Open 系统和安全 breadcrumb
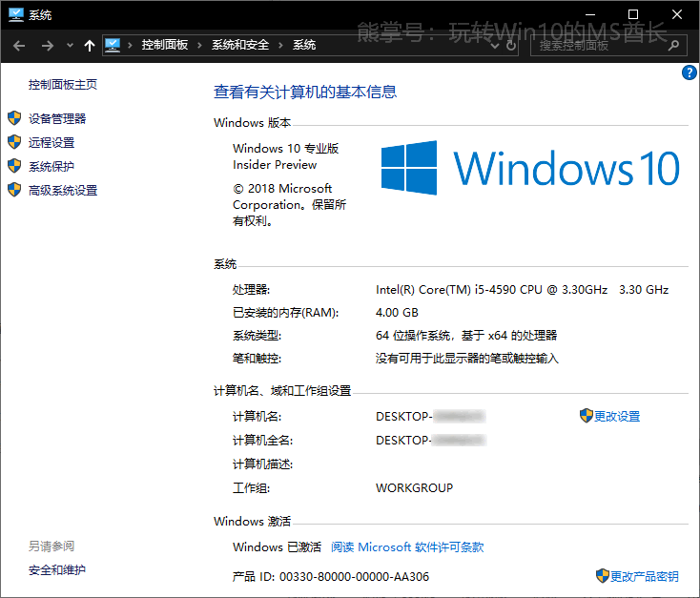The width and height of the screenshot is (700, 598). coord(240,45)
